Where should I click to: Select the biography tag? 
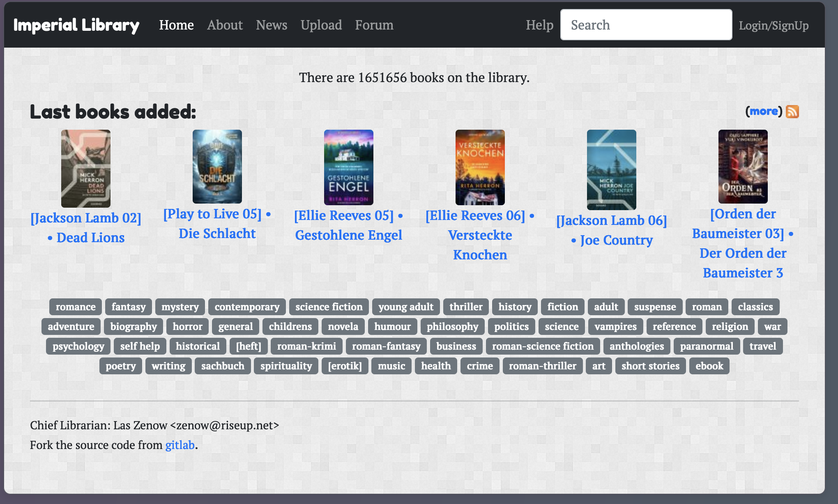tap(134, 326)
